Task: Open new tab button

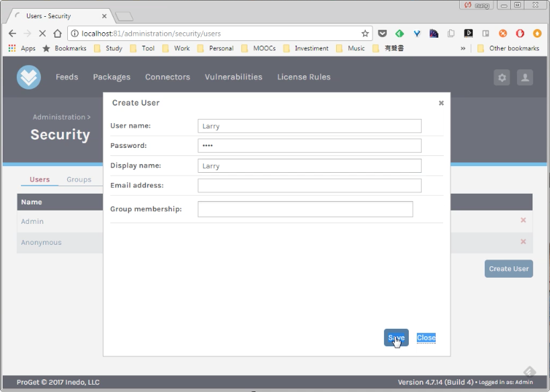Action: pos(124,16)
